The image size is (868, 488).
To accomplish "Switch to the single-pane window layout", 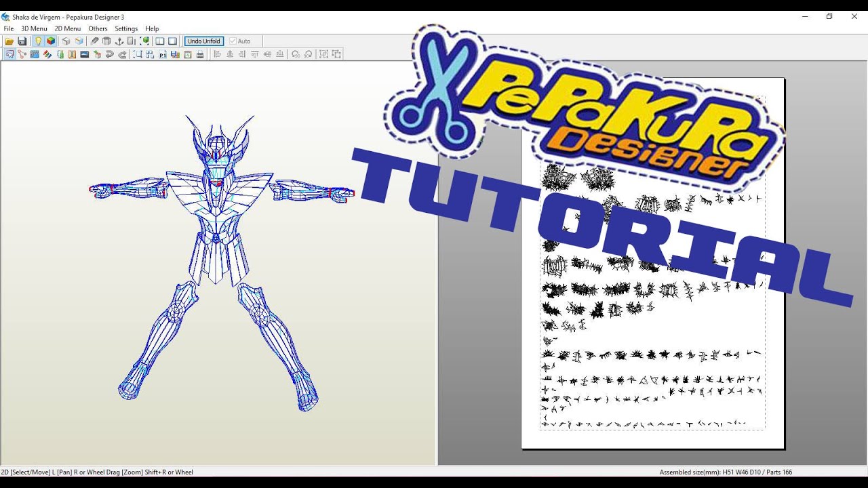I will [173, 41].
